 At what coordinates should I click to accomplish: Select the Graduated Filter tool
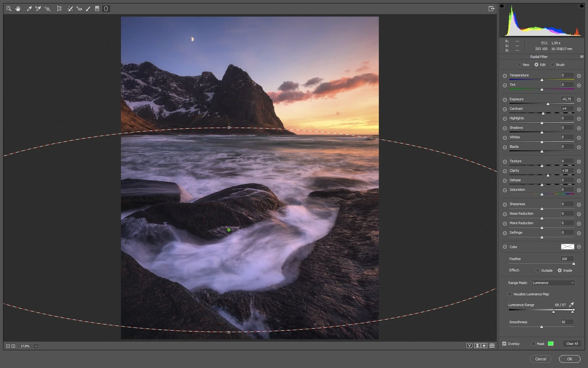(x=97, y=9)
